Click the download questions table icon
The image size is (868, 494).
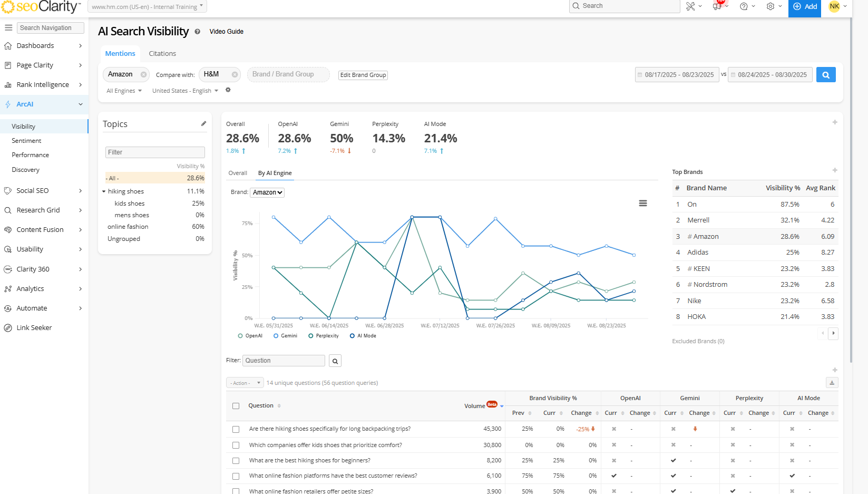pos(832,383)
